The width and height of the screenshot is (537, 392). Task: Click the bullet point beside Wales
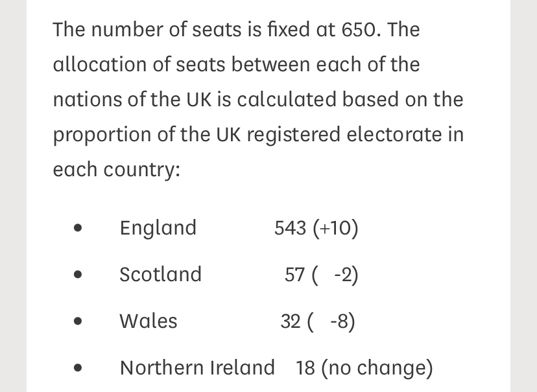(x=78, y=321)
